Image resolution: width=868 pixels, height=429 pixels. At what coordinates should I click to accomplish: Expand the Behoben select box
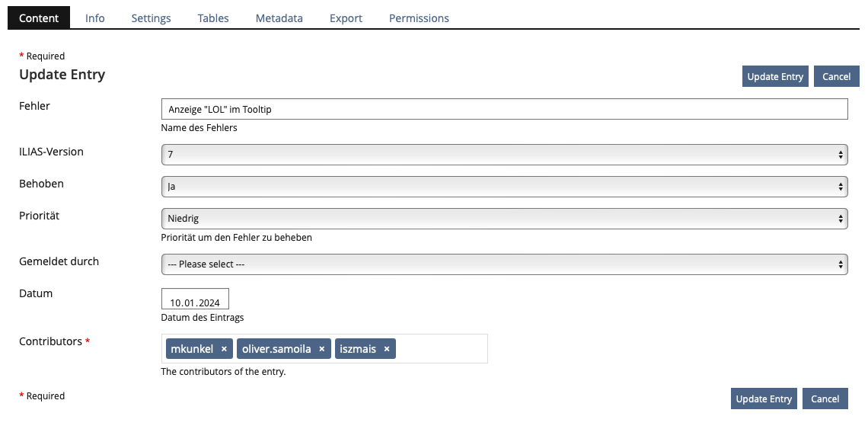(x=504, y=187)
